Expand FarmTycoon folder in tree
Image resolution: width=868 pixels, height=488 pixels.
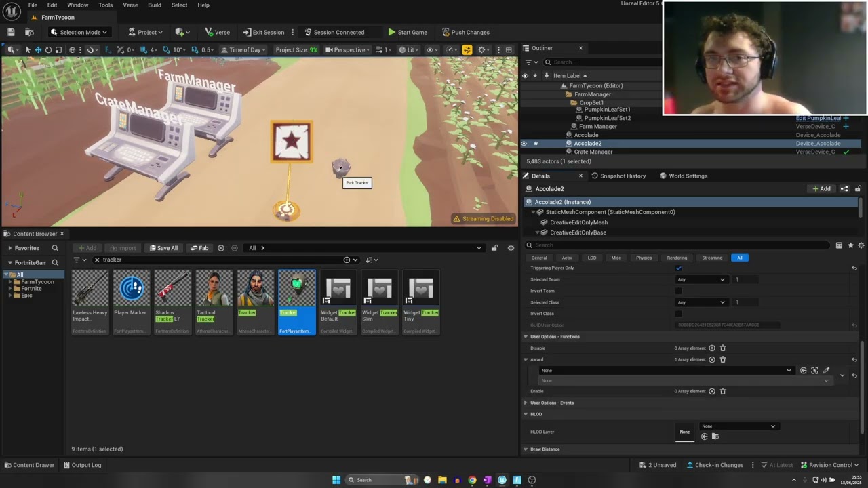[x=10, y=282]
